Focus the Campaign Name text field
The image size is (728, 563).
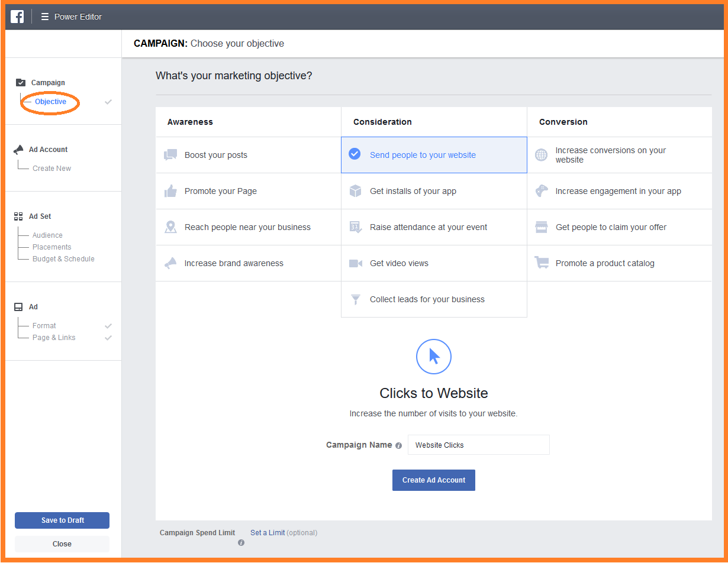(478, 445)
